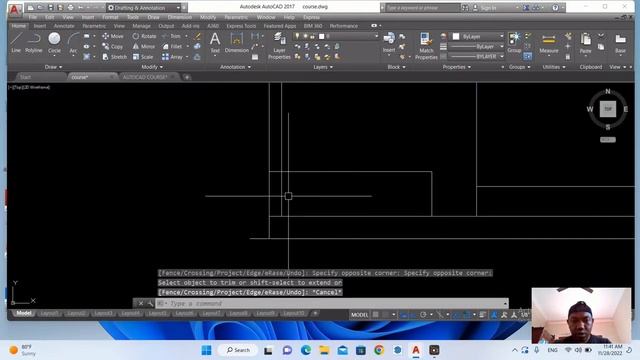Open the Annotate ribbon tab
This screenshot has height=360, width=640.
pyautogui.click(x=64, y=26)
